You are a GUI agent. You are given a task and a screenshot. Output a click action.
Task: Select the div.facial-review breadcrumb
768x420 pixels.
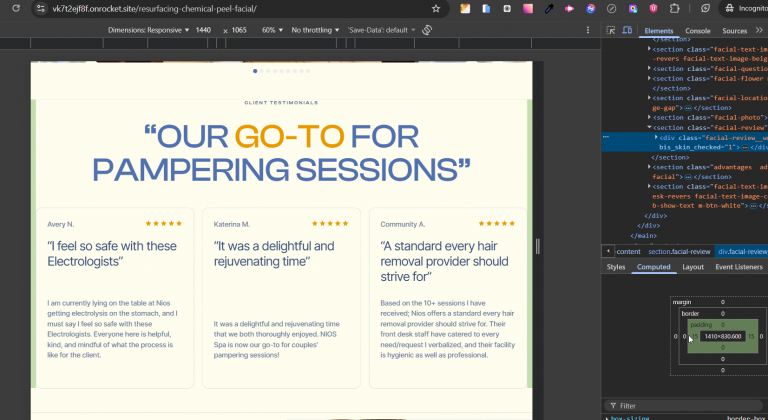pyautogui.click(x=742, y=251)
